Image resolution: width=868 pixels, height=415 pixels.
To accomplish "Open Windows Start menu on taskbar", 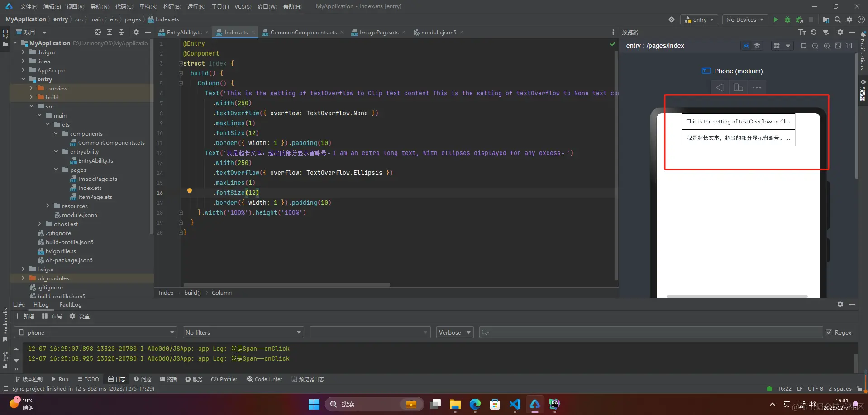I will point(314,404).
